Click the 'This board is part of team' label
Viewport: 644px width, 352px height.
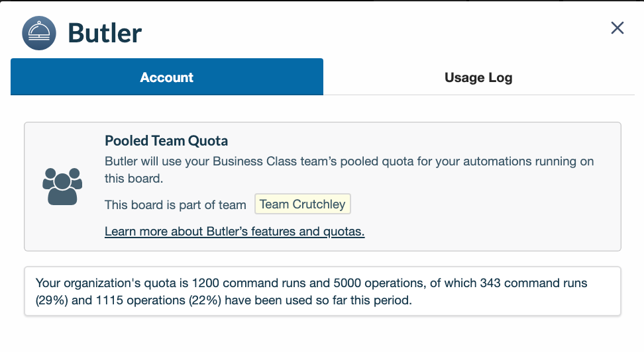[176, 205]
